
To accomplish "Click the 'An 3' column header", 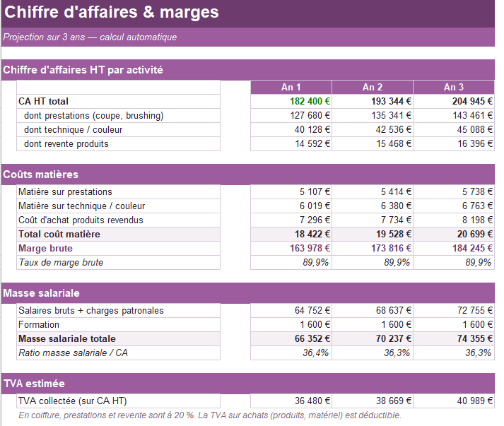I will pos(454,87).
